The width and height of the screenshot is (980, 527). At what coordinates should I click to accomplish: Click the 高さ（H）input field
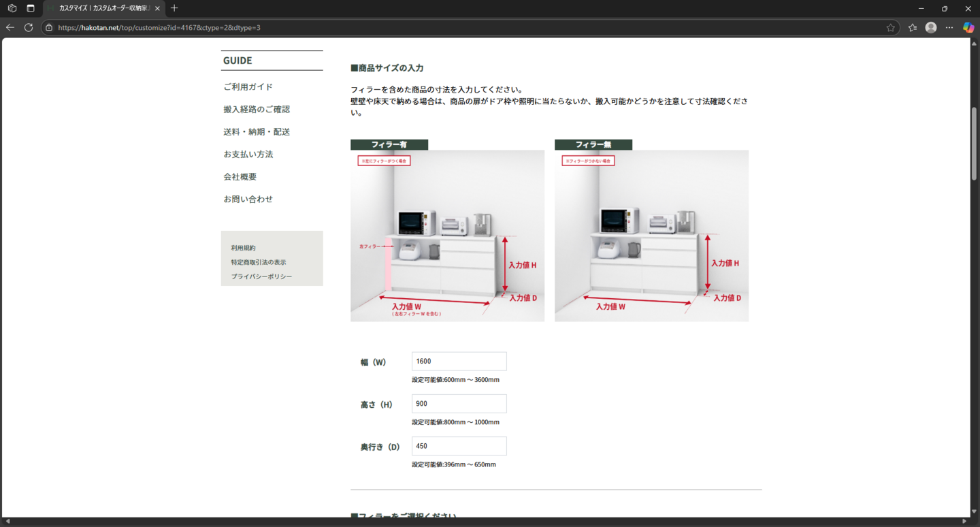click(459, 404)
